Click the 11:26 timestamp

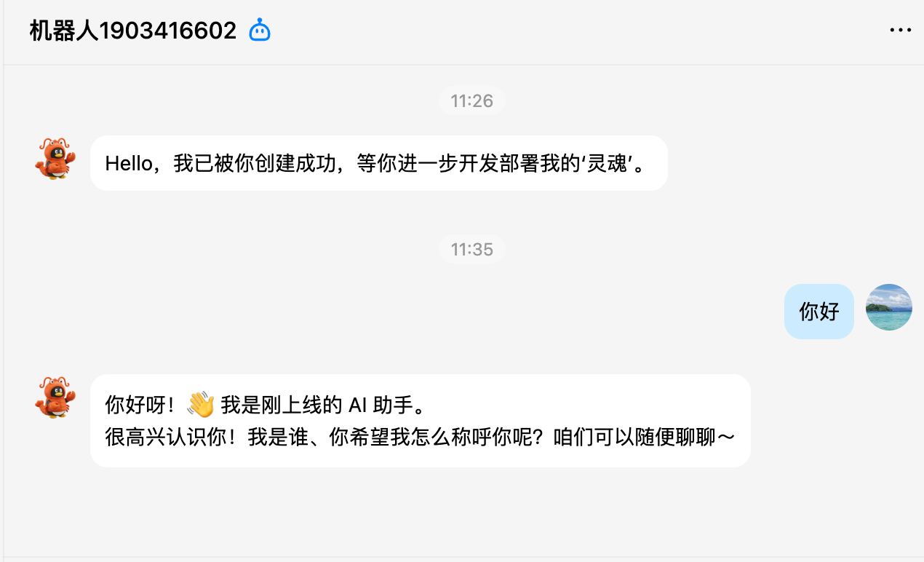(471, 100)
